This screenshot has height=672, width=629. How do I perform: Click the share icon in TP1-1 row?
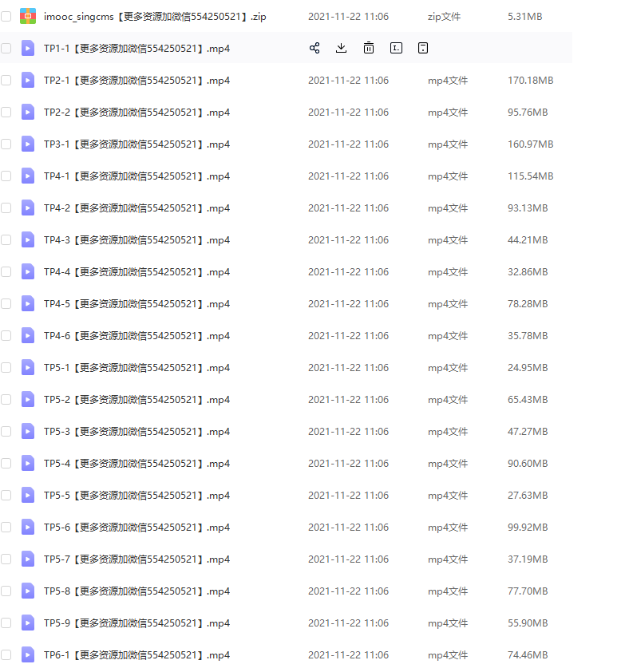[x=314, y=48]
